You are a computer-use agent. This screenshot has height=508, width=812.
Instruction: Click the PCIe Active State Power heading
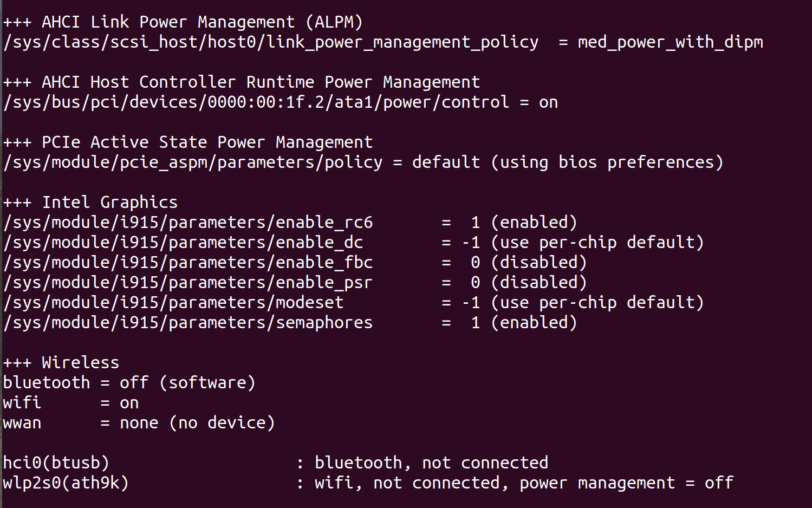(x=187, y=142)
